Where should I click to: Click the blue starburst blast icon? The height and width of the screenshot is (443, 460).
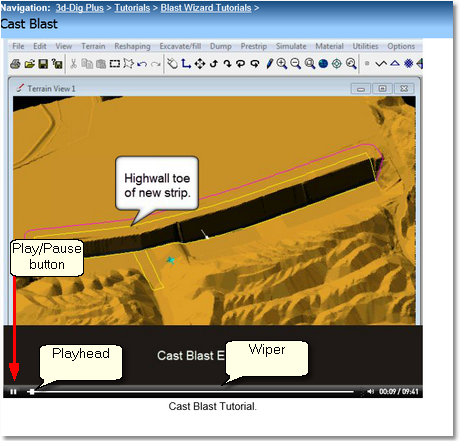tap(409, 63)
